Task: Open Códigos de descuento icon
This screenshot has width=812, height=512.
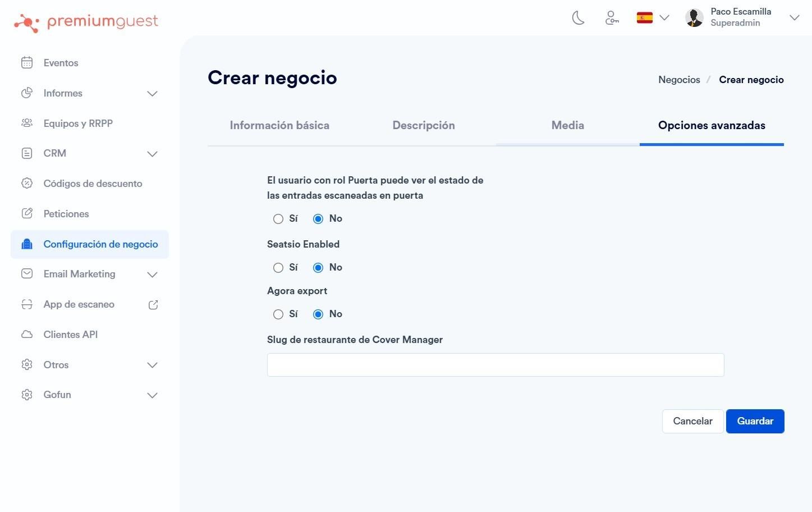Action: [x=27, y=183]
